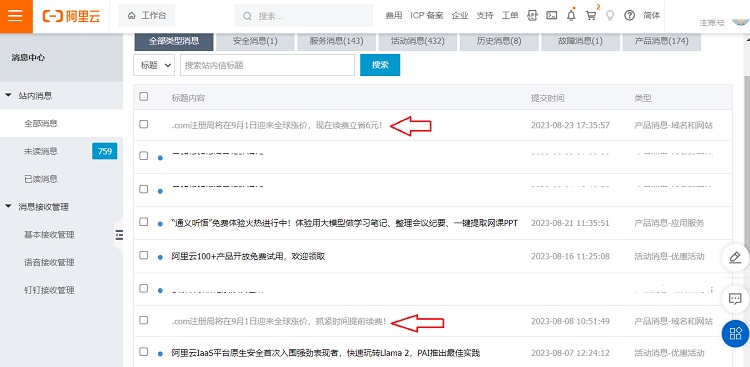Launch the Cloud Shell terminal icon
The width and height of the screenshot is (750, 367).
(x=551, y=15)
